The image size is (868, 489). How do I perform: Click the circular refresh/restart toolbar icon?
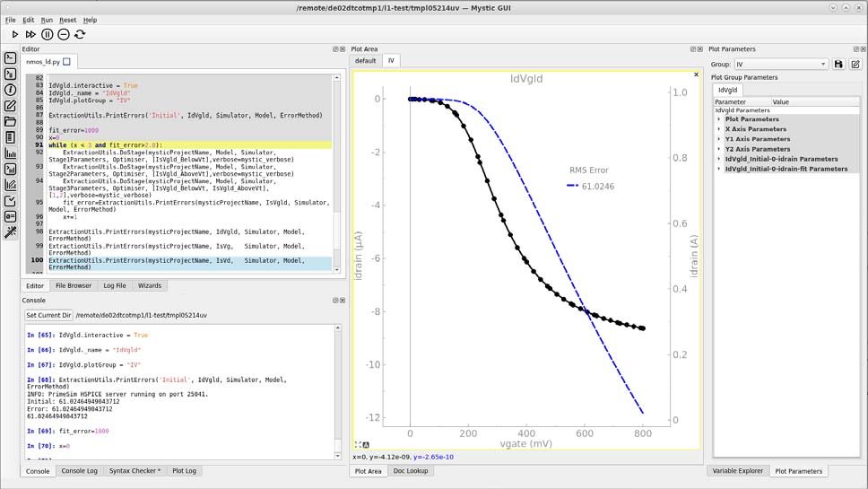(80, 34)
